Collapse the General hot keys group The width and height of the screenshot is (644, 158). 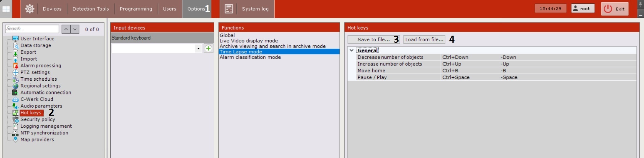pos(352,50)
